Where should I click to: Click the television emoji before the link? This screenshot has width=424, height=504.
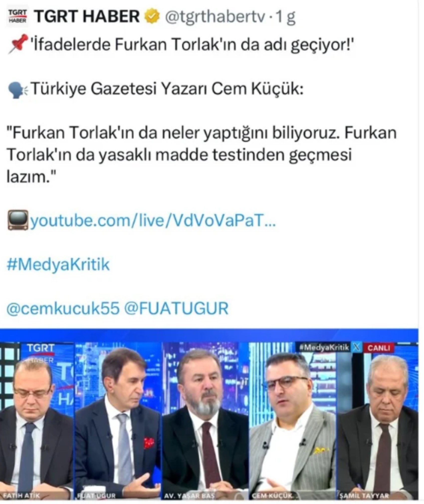(18, 220)
